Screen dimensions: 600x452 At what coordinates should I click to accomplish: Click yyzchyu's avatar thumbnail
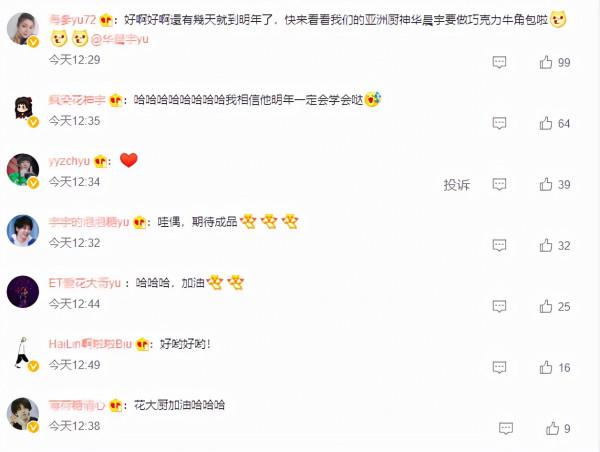(23, 170)
